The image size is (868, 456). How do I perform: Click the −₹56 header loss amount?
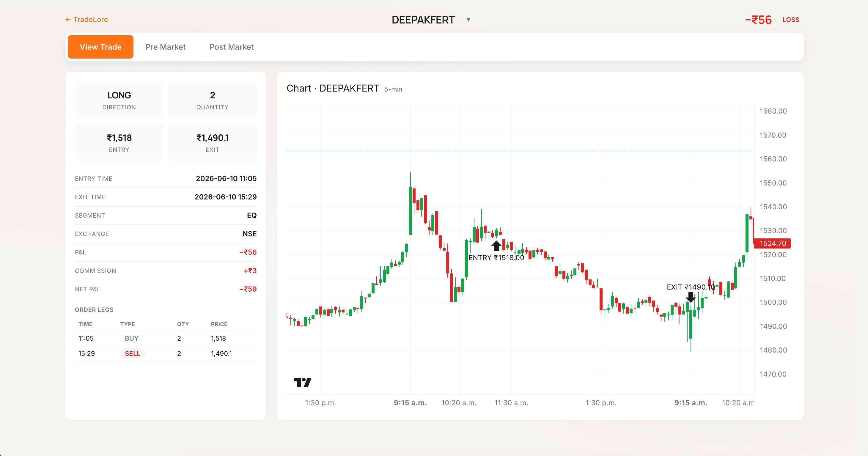758,20
